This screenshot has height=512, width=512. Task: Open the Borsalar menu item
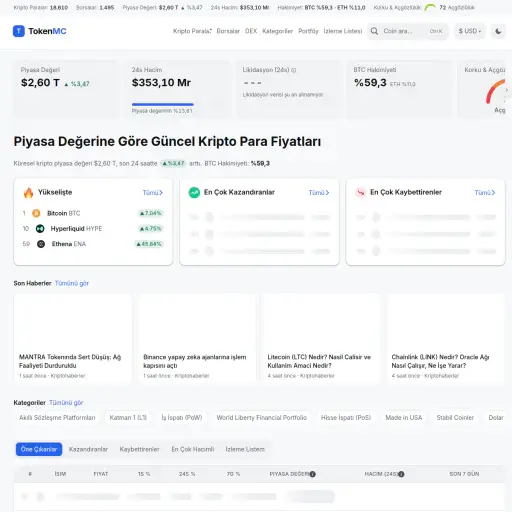[228, 31]
